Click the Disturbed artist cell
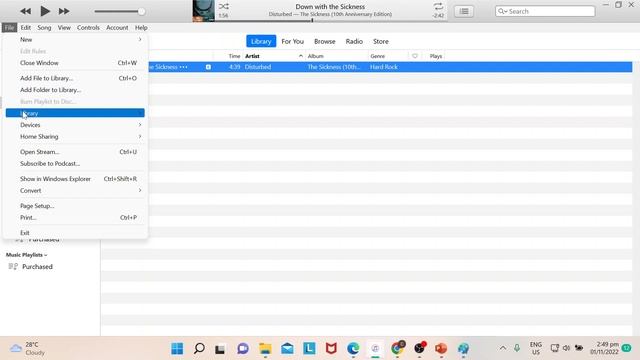 (258, 67)
